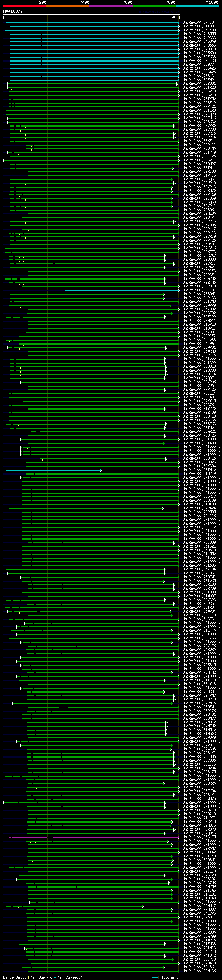Click hit label UniRef100_Q568L5
Screen dimensions: 222x980
[x=199, y=665]
